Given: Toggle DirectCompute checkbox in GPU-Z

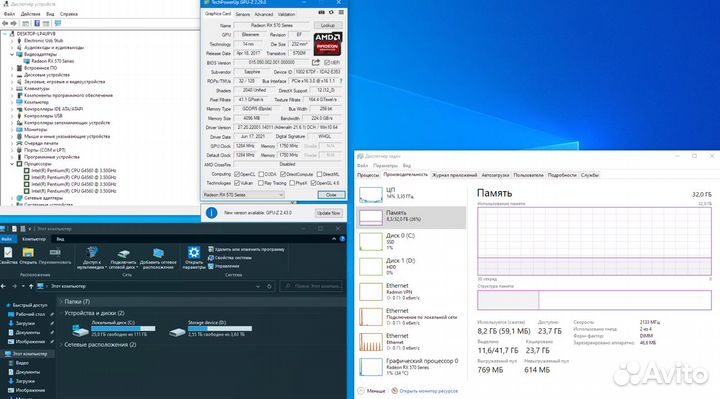Looking at the screenshot, I should [x=283, y=174].
